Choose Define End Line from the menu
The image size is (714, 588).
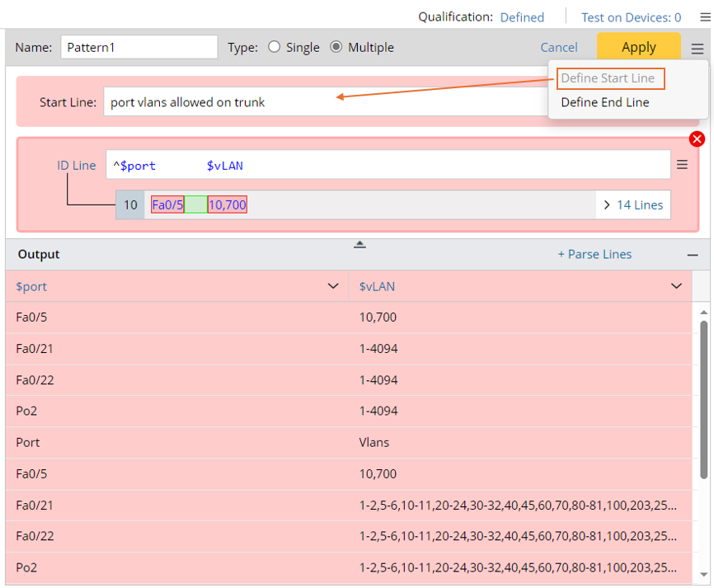607,102
